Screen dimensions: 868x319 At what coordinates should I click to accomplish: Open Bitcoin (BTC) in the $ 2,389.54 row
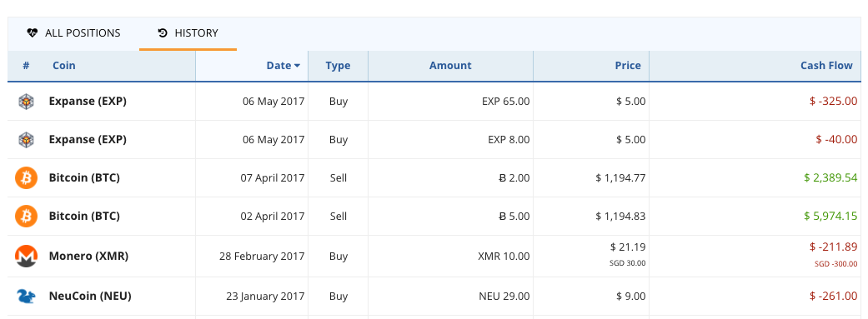pos(84,178)
